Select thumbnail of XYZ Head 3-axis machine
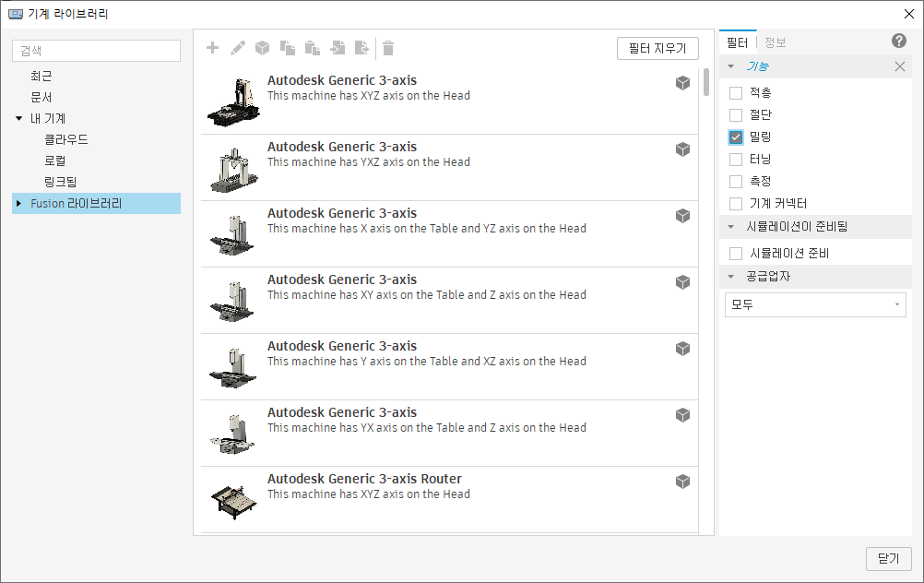 (x=233, y=101)
